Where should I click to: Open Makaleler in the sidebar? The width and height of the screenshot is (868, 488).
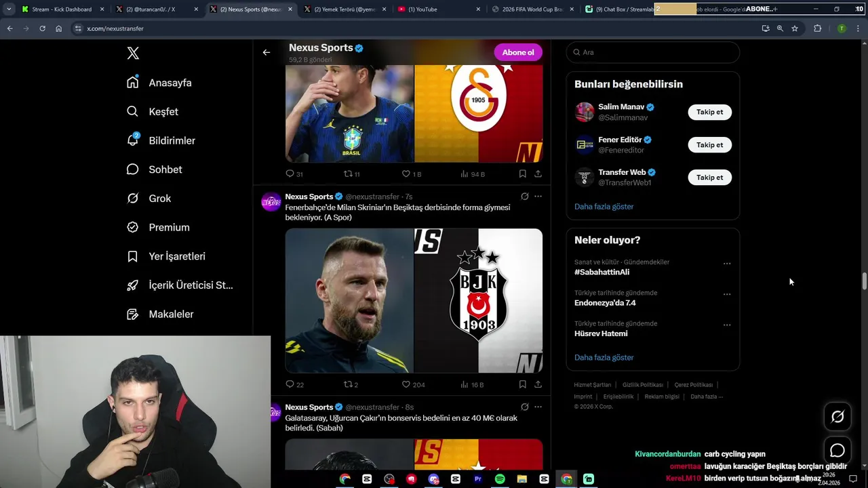160,314
